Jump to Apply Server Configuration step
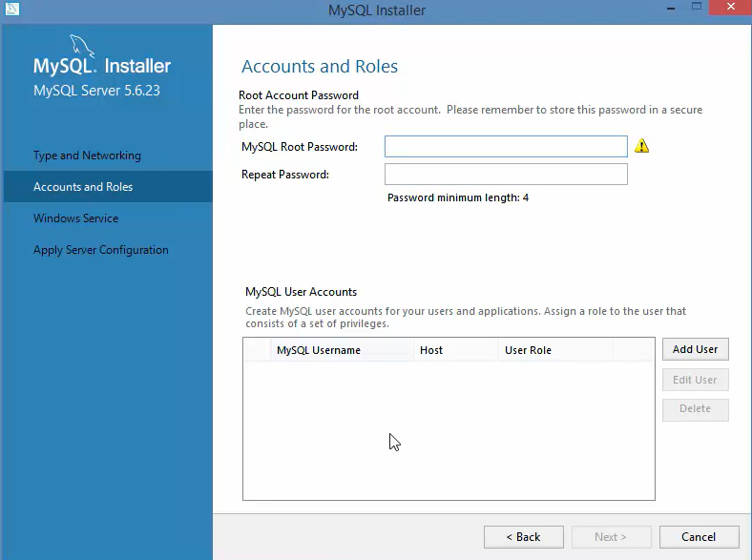The width and height of the screenshot is (752, 560). pos(101,250)
